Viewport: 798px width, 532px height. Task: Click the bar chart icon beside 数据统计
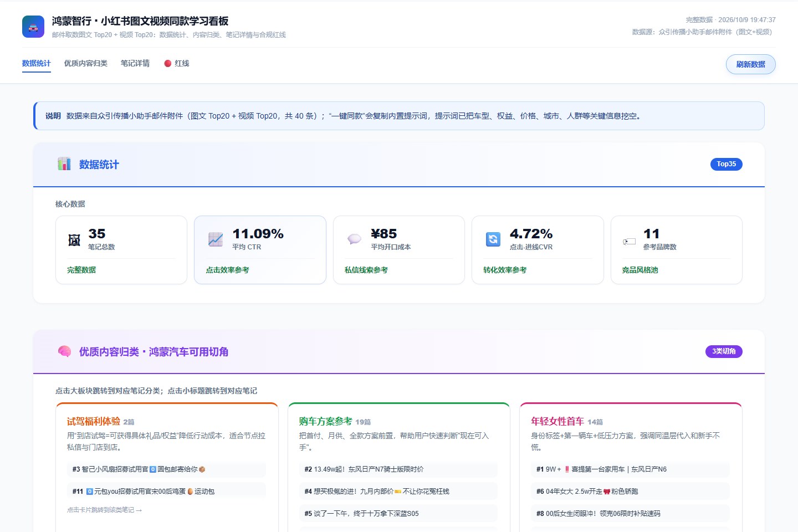click(64, 163)
